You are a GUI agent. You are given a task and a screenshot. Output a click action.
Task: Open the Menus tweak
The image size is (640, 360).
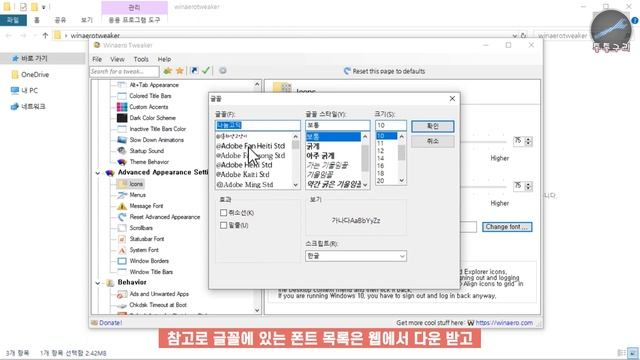click(x=138, y=195)
